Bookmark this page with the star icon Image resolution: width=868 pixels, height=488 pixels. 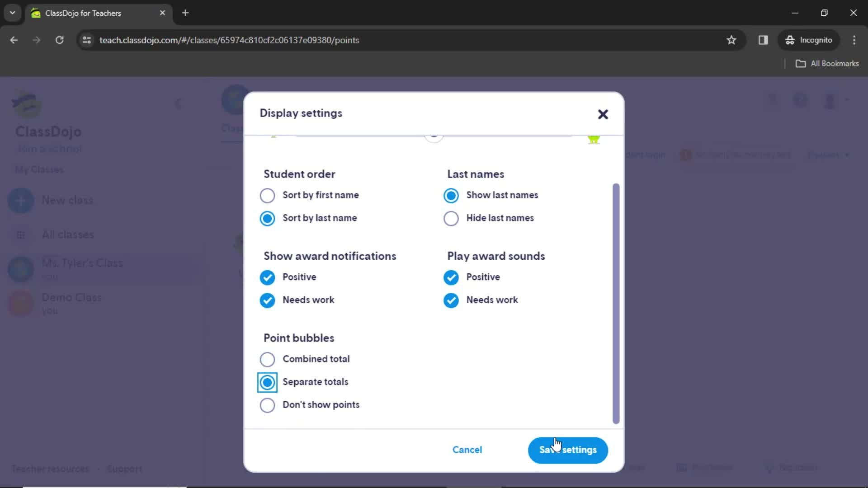731,40
